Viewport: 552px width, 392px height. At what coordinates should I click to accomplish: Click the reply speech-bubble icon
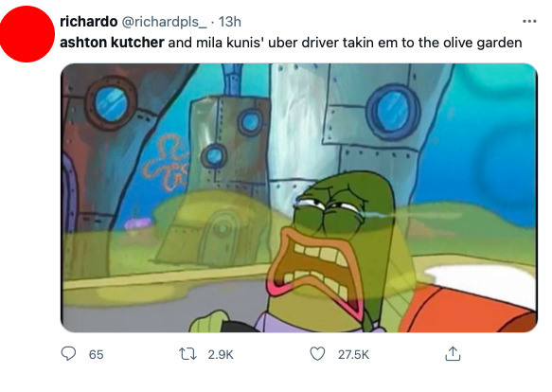click(68, 353)
